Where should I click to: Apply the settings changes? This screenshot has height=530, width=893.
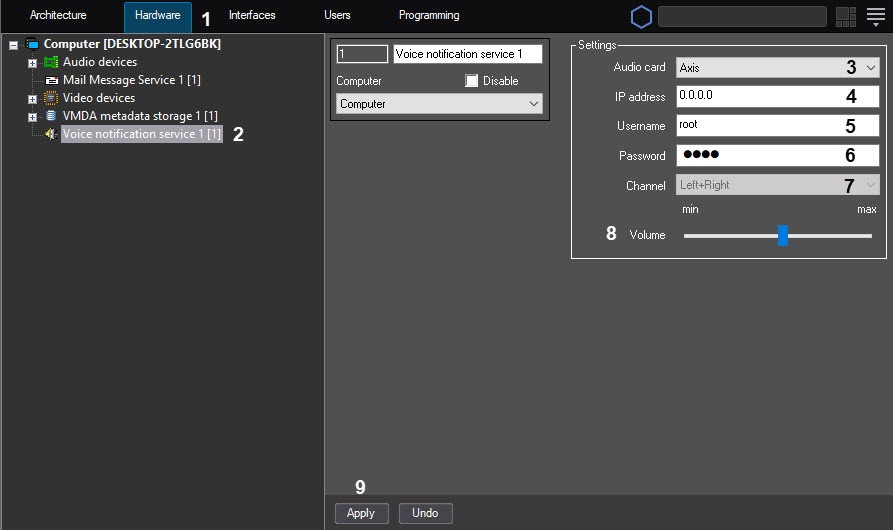[x=362, y=513]
